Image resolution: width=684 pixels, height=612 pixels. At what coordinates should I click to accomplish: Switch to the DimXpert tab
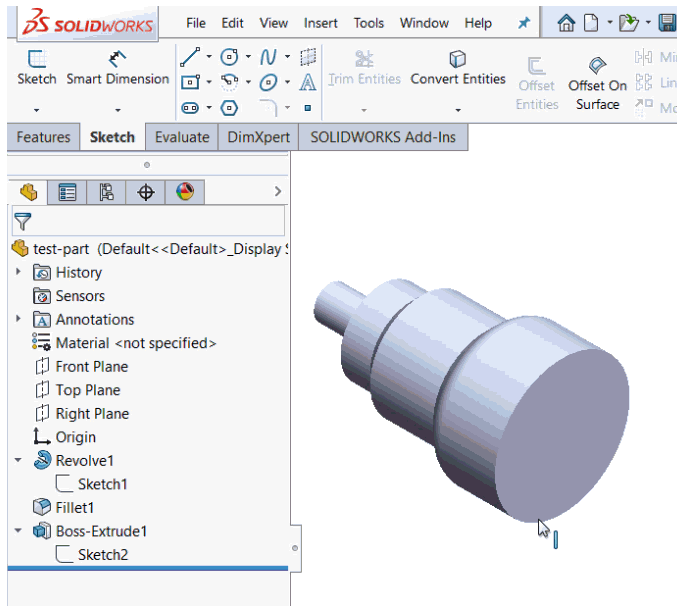coord(258,137)
